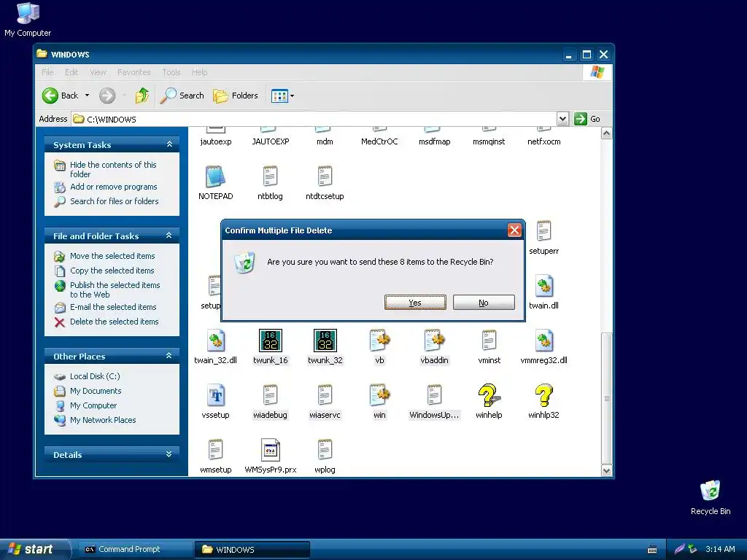The image size is (747, 560).
Task: Click the clock showing 3:14 AM
Action: [720, 549]
